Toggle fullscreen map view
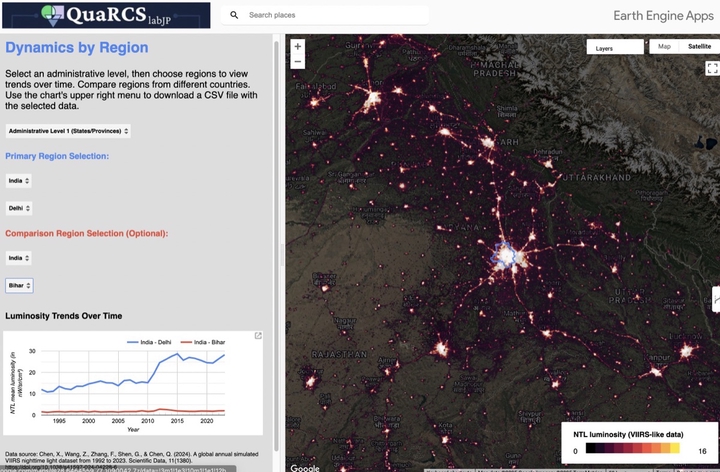720x472 pixels. (712, 69)
